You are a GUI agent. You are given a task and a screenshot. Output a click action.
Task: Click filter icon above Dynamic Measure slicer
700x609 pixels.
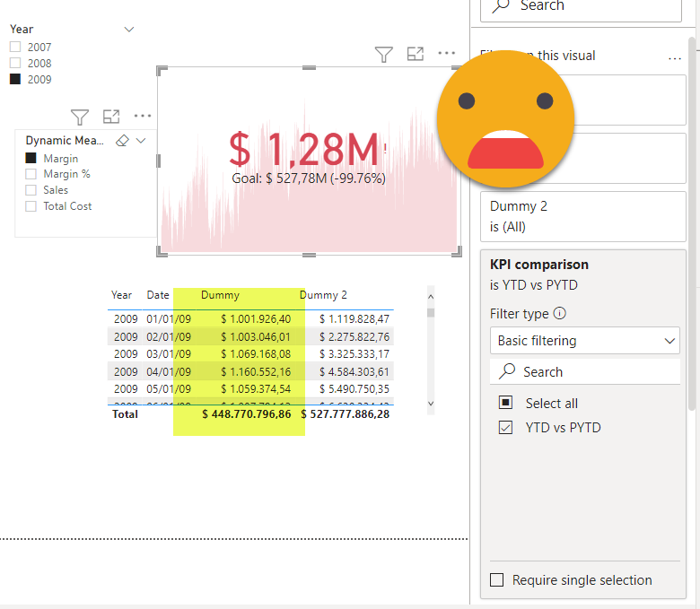point(80,117)
